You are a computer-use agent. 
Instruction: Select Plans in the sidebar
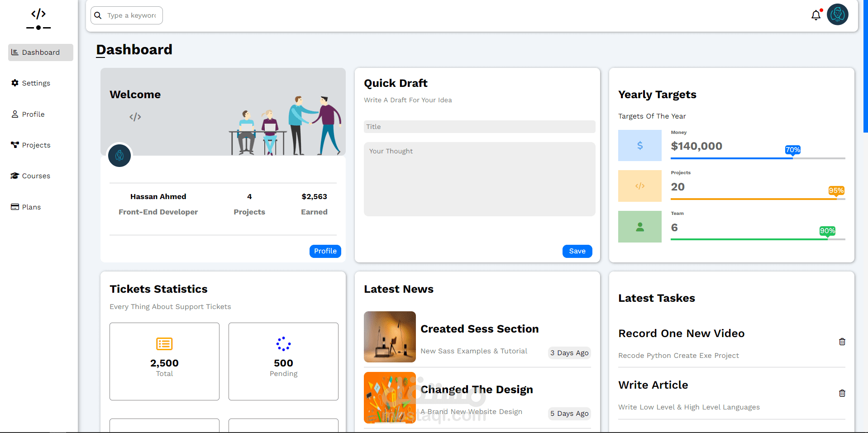point(41,207)
